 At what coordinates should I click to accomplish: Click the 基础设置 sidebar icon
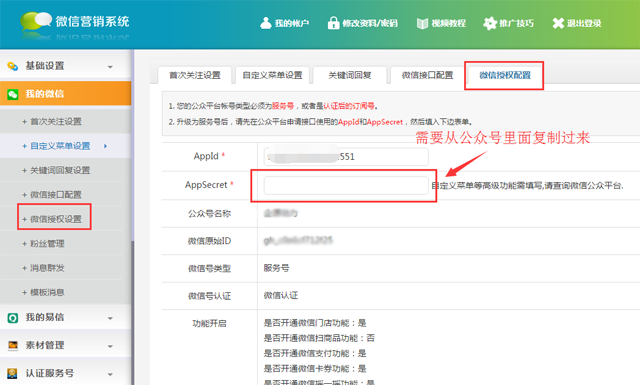13,66
